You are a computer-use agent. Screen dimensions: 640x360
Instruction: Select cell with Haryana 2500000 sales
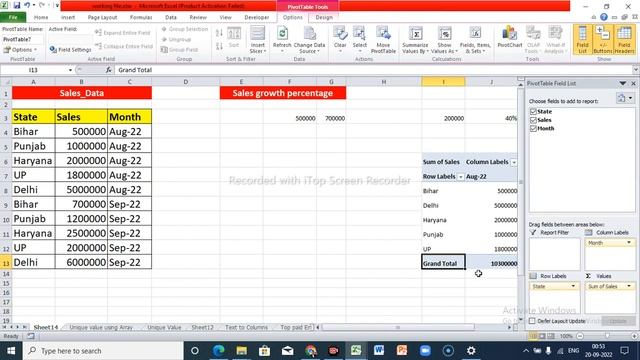(x=81, y=233)
